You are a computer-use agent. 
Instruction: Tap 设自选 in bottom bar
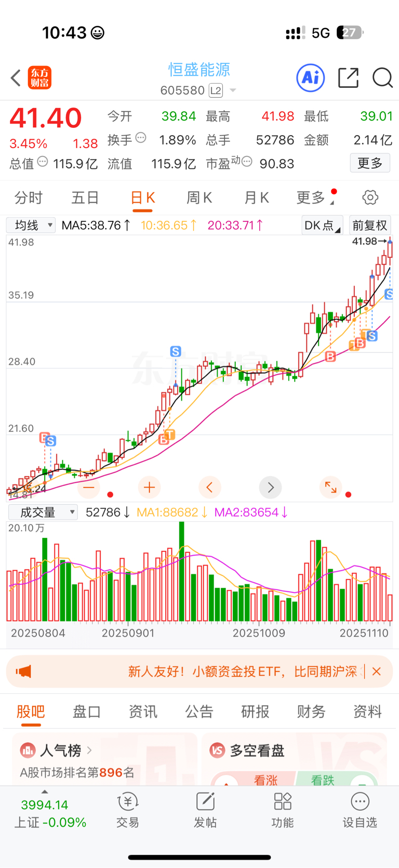(360, 810)
